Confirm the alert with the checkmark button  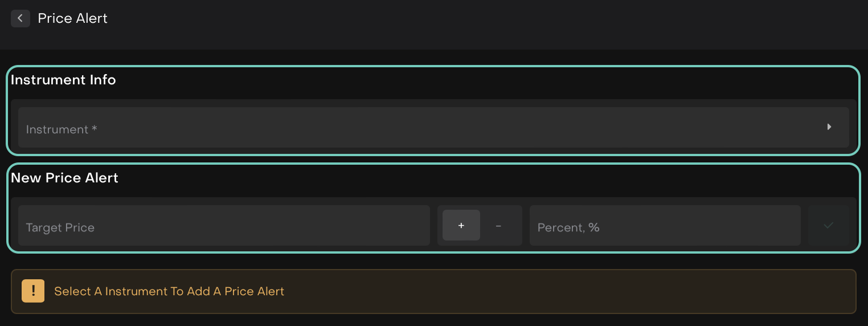click(x=829, y=226)
